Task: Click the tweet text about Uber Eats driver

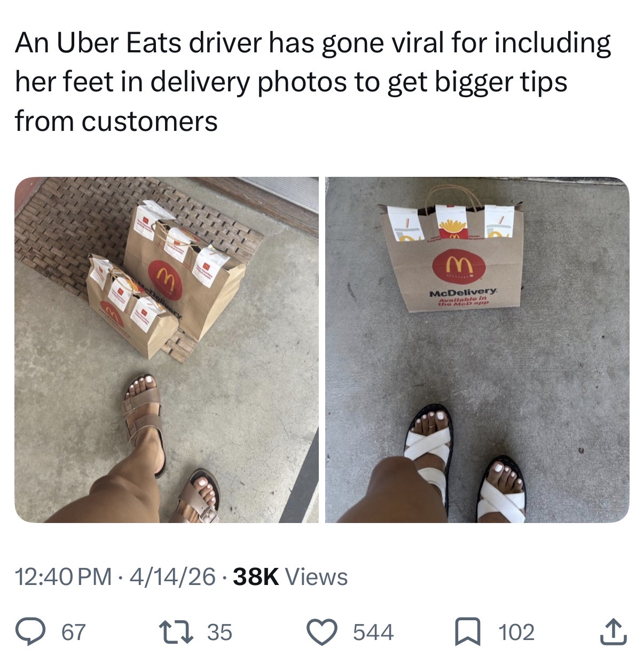Action: coord(313,82)
